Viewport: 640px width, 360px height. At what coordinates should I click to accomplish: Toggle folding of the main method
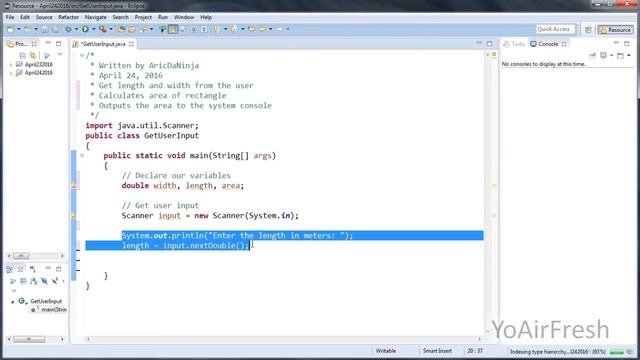tap(82, 155)
